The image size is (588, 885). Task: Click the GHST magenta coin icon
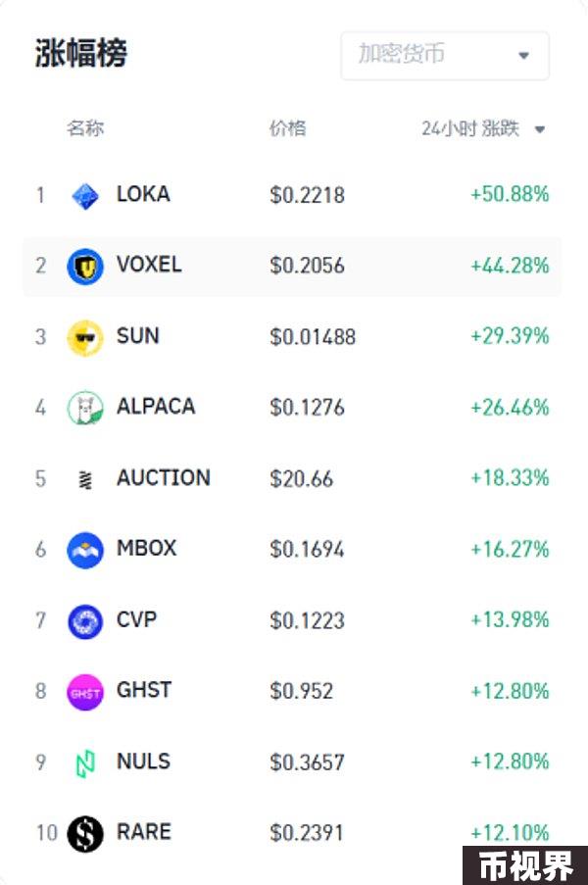tap(85, 692)
